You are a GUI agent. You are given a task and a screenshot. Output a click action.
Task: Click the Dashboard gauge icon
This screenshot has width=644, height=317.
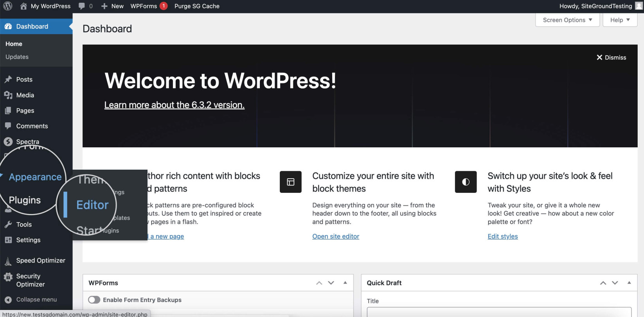coord(8,27)
